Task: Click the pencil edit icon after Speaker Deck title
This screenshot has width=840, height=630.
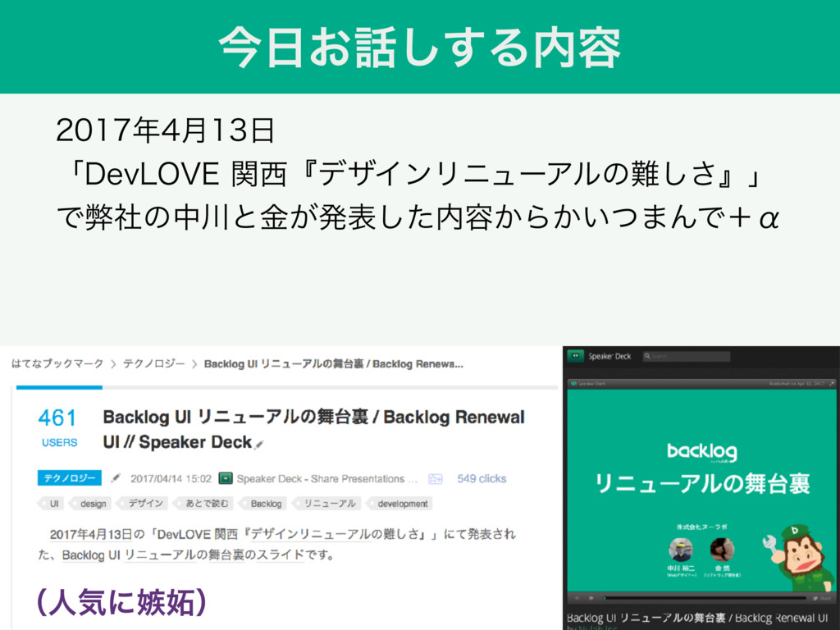Action: [259, 444]
